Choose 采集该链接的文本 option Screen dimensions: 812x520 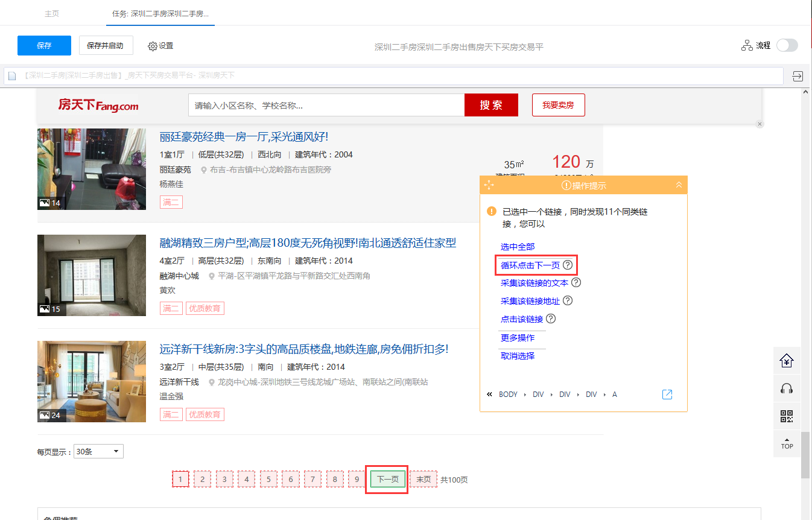point(534,283)
